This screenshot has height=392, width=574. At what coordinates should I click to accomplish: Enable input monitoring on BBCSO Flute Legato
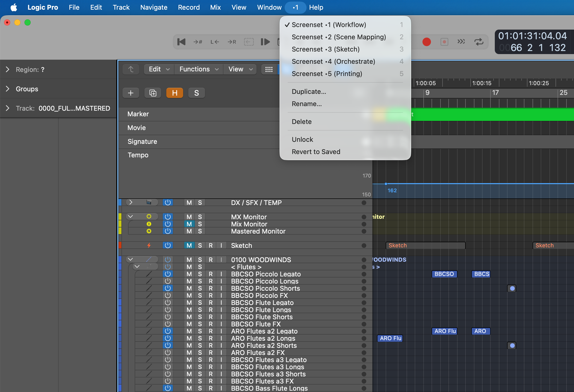221,302
